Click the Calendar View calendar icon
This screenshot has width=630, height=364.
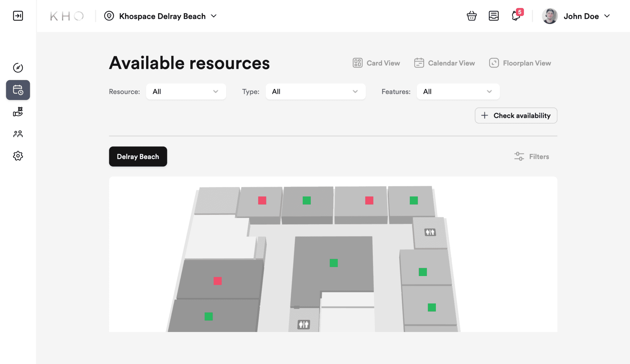(419, 63)
